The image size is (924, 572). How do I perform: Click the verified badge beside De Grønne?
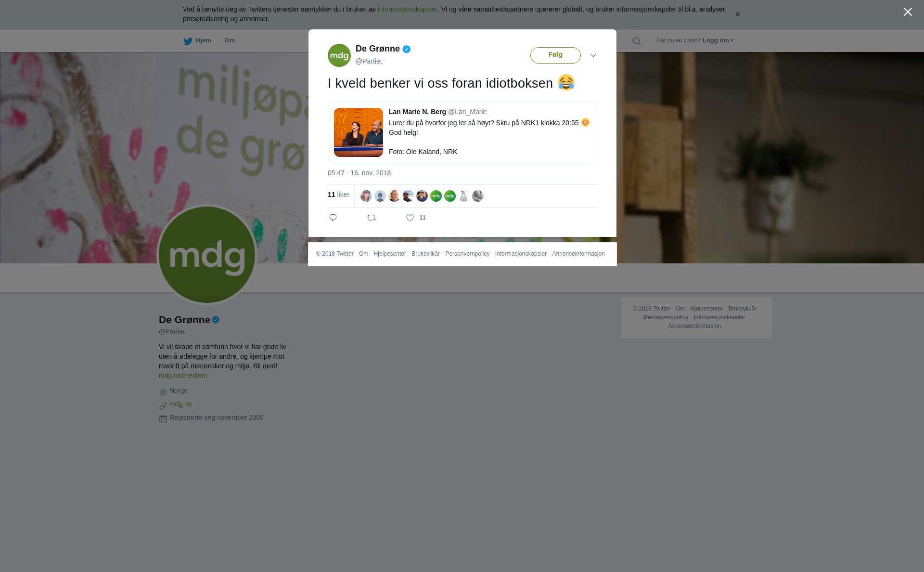[407, 49]
